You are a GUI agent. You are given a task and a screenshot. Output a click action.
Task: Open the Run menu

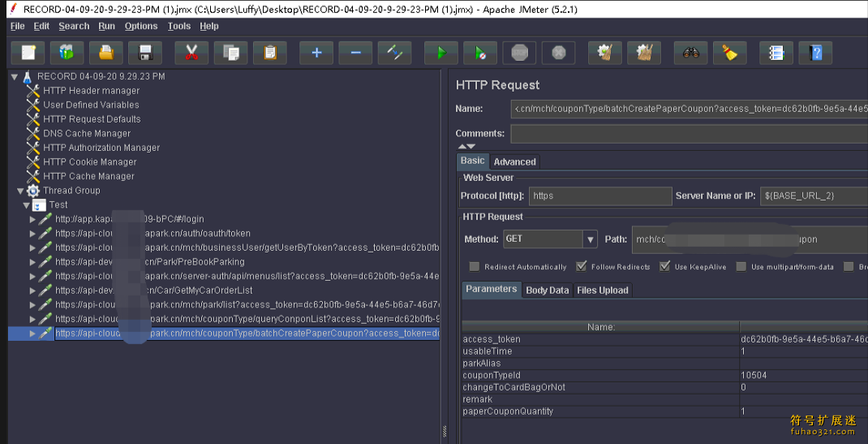point(107,26)
